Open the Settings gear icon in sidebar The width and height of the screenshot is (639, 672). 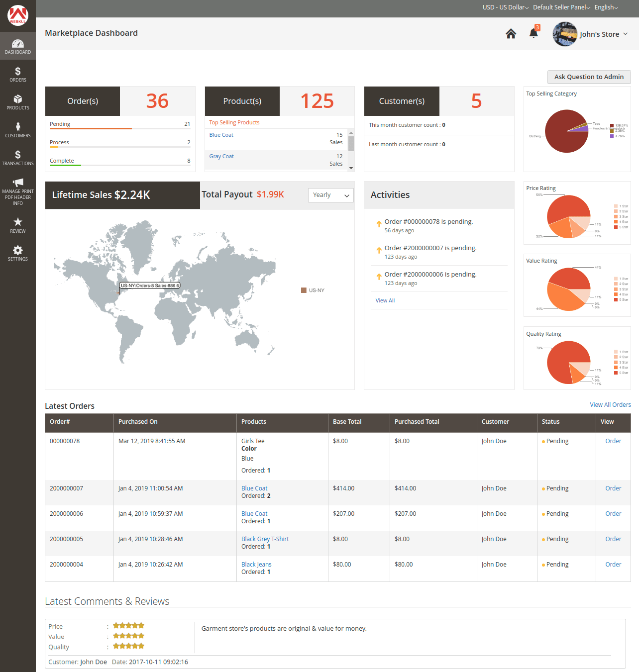(x=18, y=250)
